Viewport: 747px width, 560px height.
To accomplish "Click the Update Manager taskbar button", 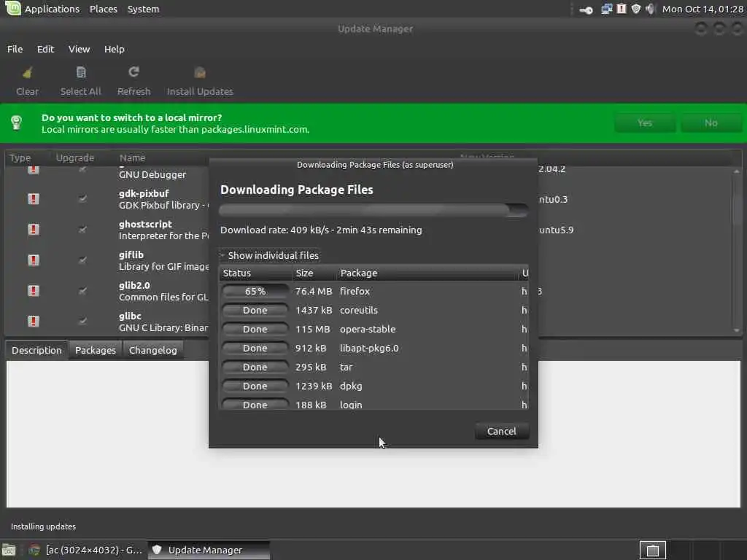I will [209, 550].
